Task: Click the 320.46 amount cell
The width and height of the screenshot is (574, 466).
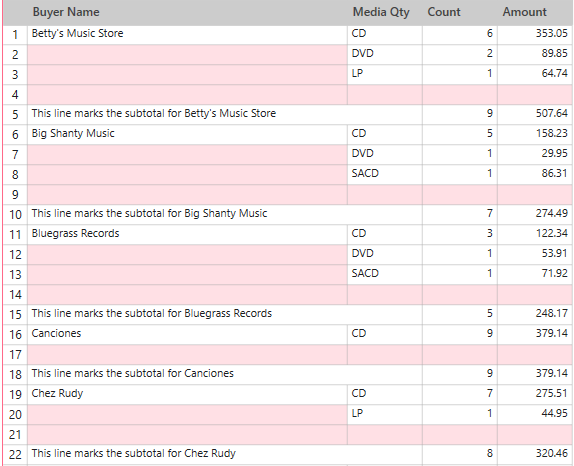Action: [x=535, y=454]
